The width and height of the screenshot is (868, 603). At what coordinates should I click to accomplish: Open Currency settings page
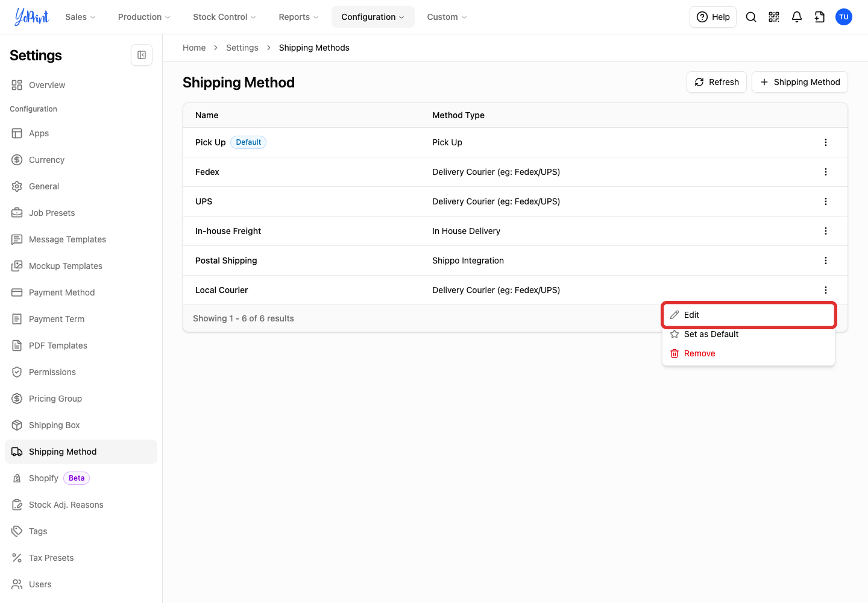pyautogui.click(x=81, y=160)
